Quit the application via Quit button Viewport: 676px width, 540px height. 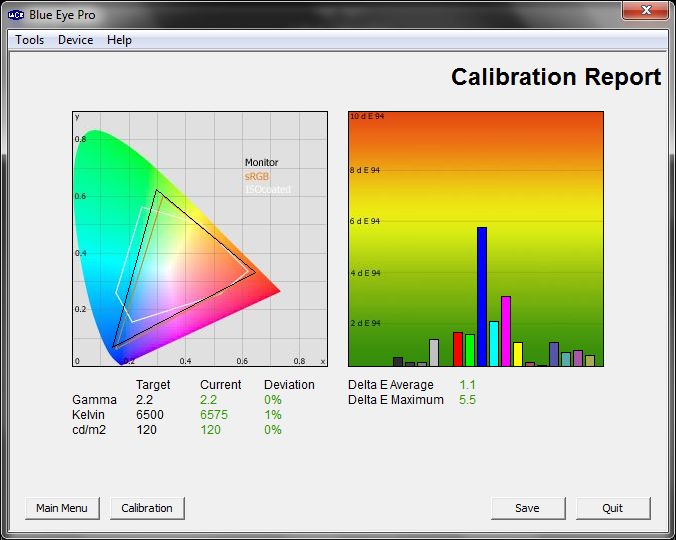pyautogui.click(x=613, y=508)
